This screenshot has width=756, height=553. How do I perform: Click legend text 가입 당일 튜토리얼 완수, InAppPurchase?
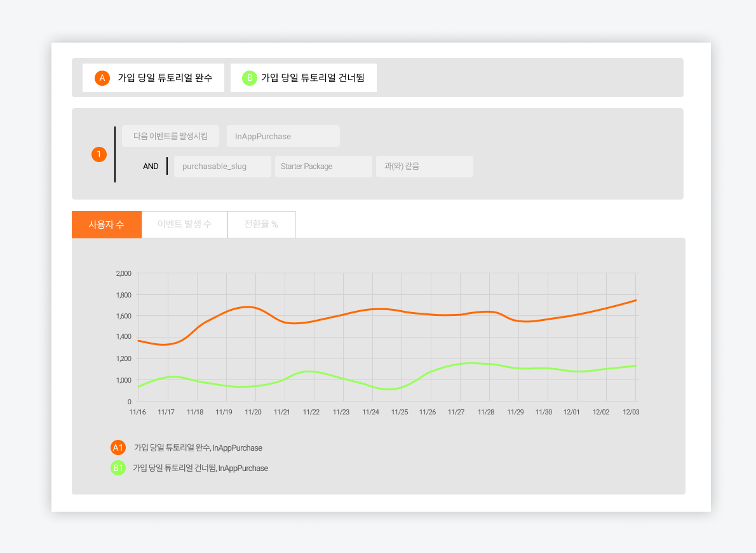pos(198,448)
